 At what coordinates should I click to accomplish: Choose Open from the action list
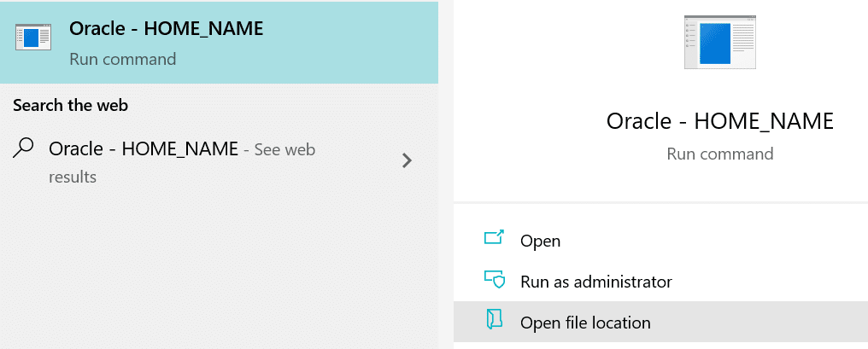coord(660,241)
